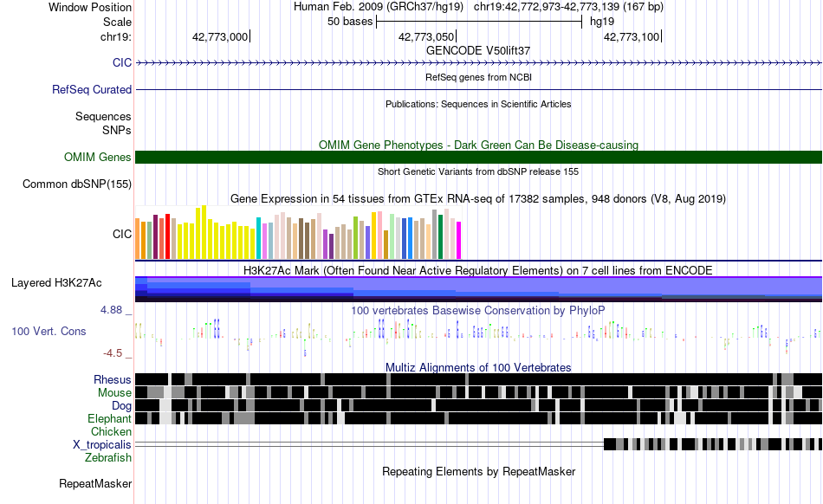This screenshot has width=823, height=504.
Task: Click the Elephant alignment row label
Action: tap(109, 418)
